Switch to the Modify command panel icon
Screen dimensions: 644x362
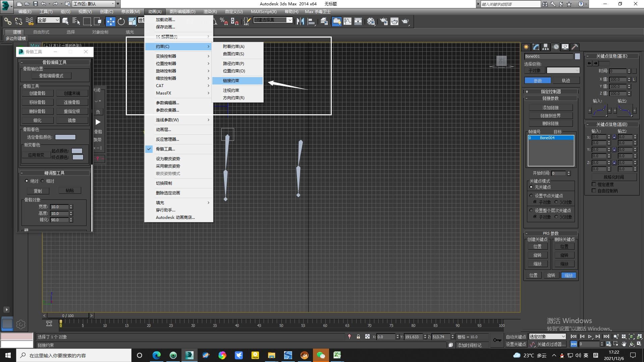coord(536,47)
